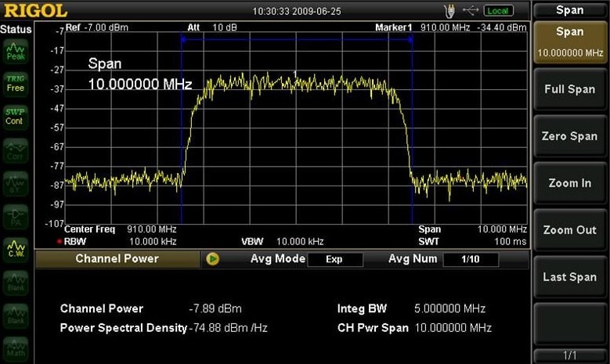
Task: Toggle the Local mode indicator
Action: coord(498,10)
